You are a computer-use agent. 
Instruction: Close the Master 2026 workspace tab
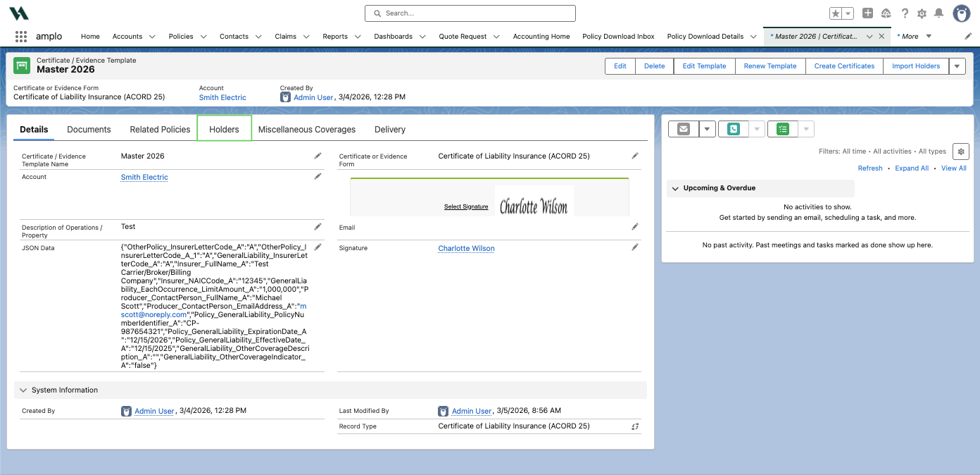881,36
